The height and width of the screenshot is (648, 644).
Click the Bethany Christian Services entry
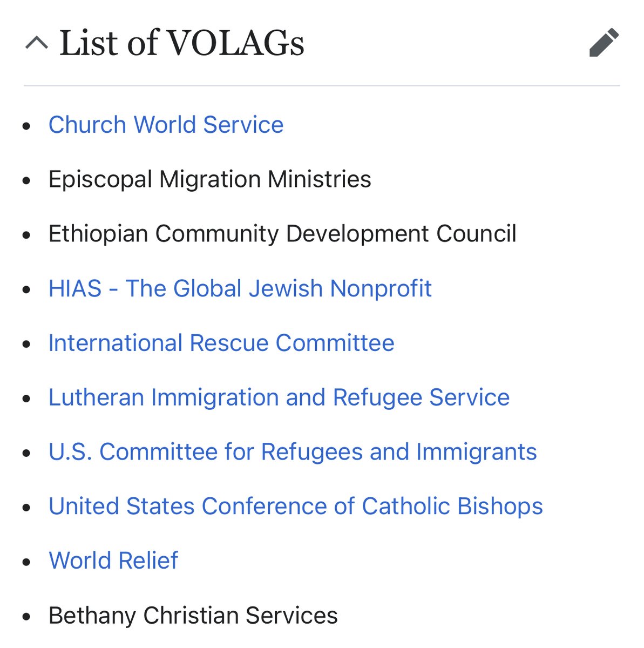(x=193, y=616)
